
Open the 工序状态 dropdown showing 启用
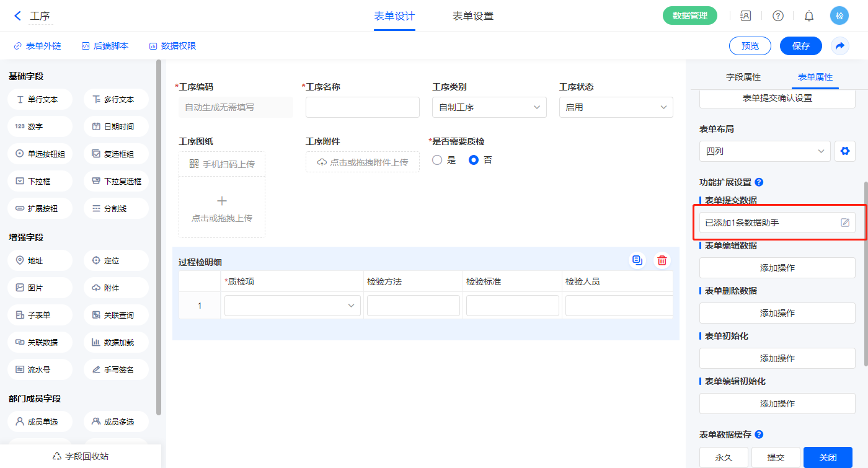point(616,107)
